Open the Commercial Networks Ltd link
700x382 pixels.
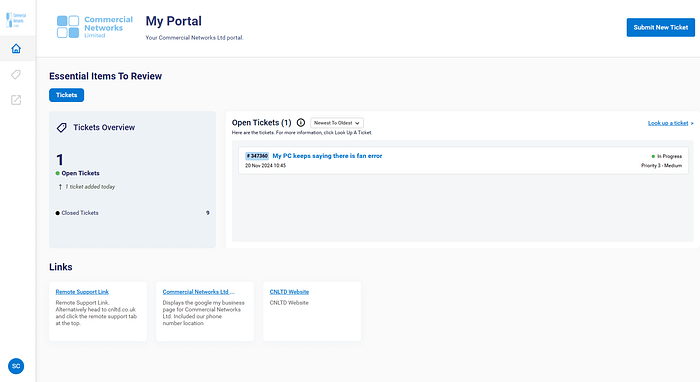[x=198, y=292]
